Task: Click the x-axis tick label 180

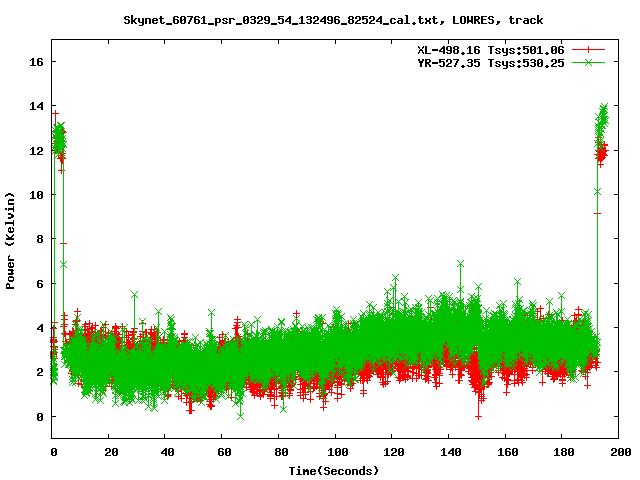Action: [564, 452]
